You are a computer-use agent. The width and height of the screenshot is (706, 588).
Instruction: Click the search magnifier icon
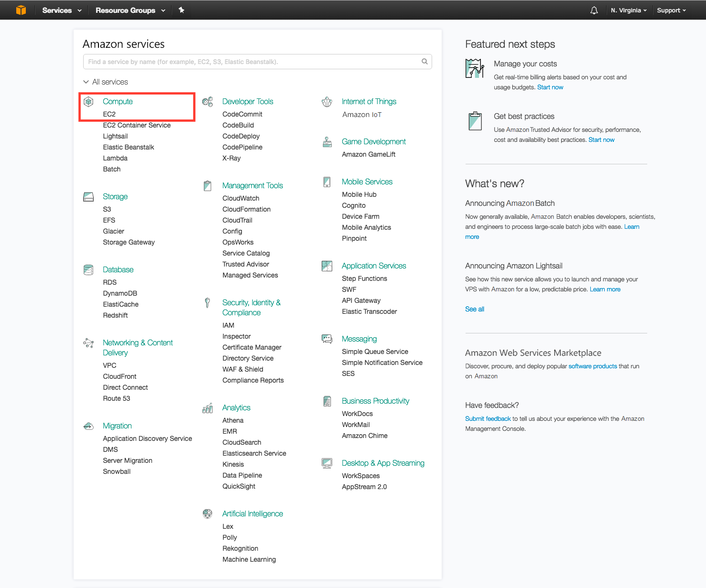(x=424, y=61)
